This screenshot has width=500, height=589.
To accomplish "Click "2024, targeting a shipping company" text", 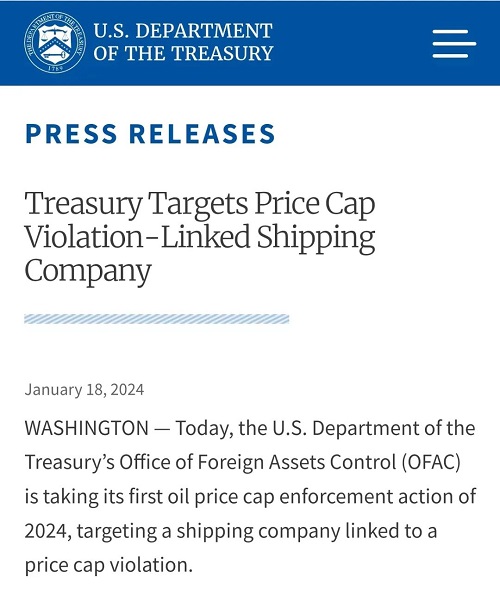I will pos(182,531).
